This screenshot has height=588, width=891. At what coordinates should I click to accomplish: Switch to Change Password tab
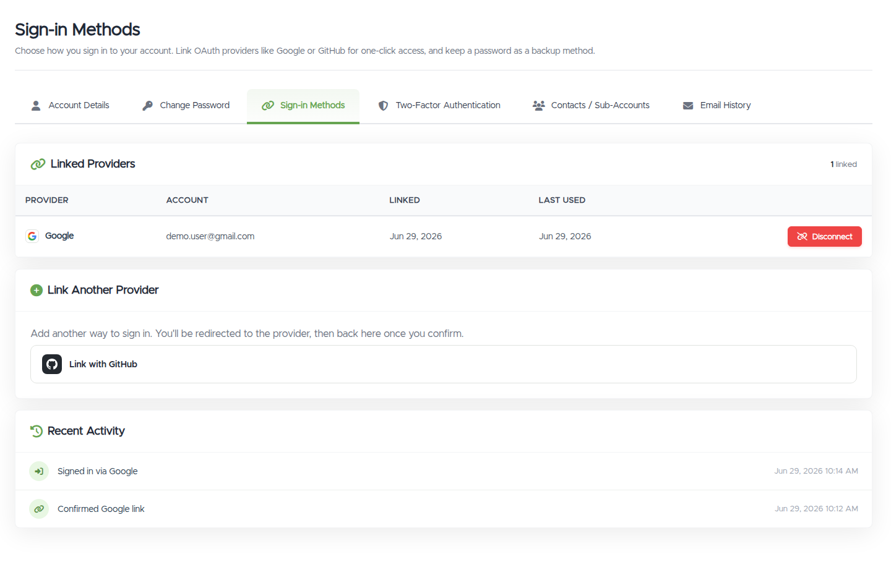tap(186, 106)
